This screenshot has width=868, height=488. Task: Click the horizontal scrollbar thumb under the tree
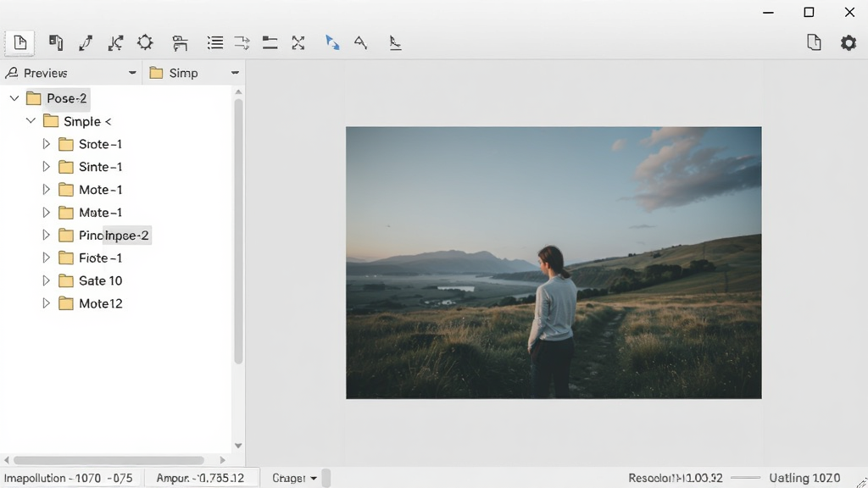(109, 460)
